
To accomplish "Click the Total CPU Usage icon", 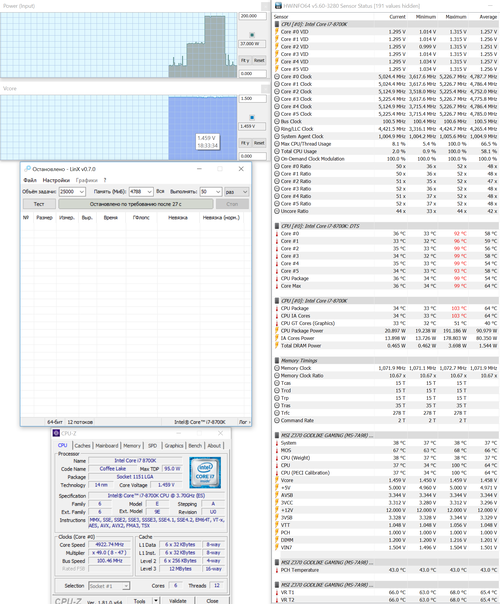I will [277, 151].
